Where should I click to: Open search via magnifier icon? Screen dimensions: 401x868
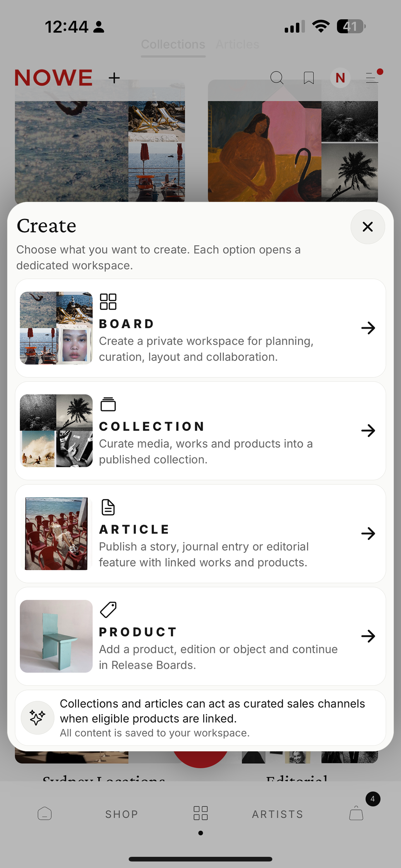pyautogui.click(x=277, y=78)
